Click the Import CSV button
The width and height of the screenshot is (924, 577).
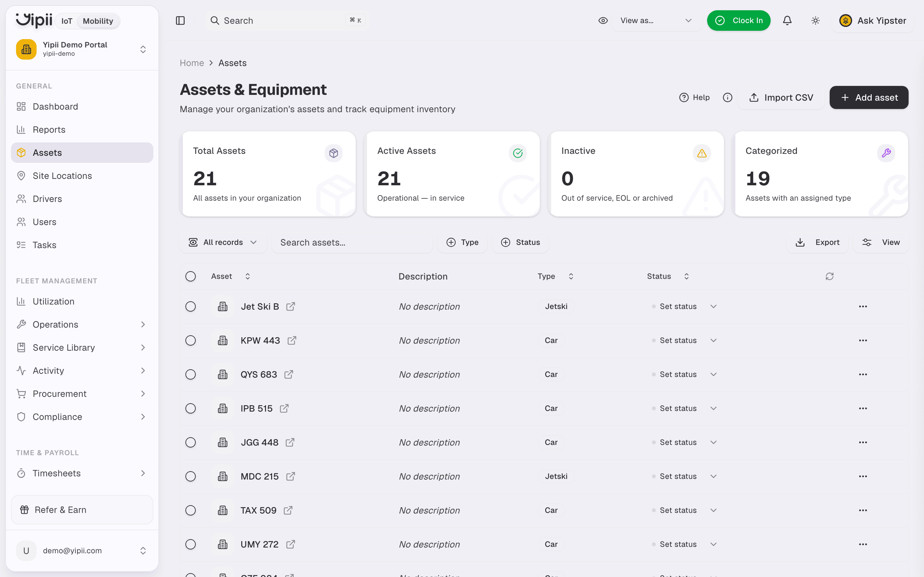point(781,97)
